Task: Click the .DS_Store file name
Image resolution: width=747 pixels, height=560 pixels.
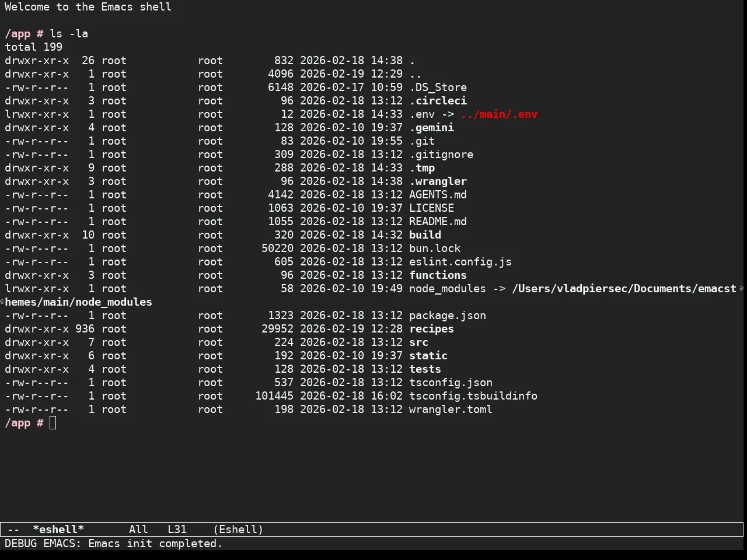Action: point(438,87)
